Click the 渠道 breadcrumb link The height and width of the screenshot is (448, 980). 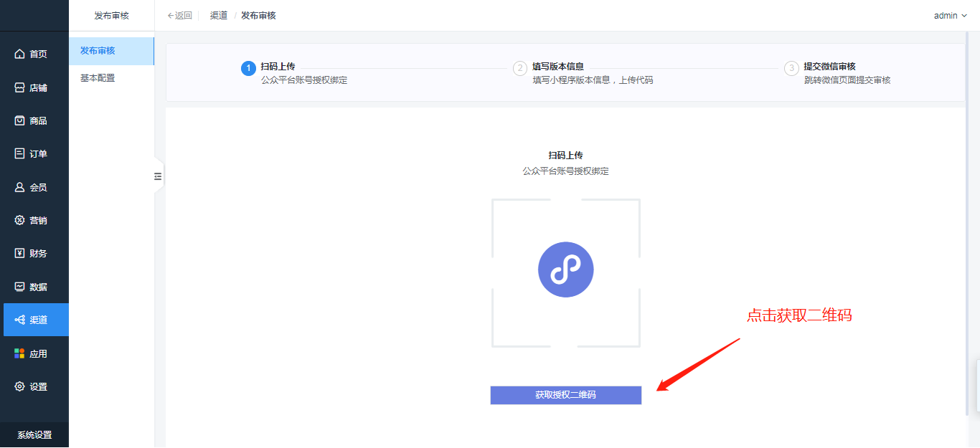coord(219,15)
